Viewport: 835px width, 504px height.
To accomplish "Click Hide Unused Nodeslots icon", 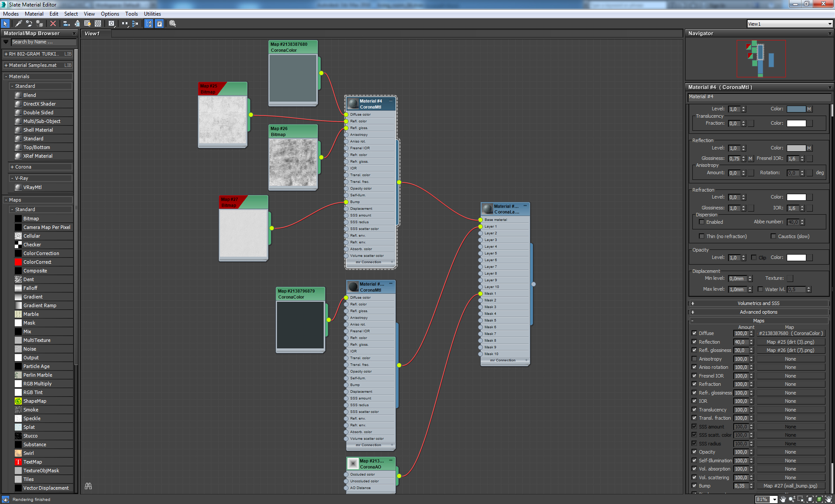I will [77, 23].
